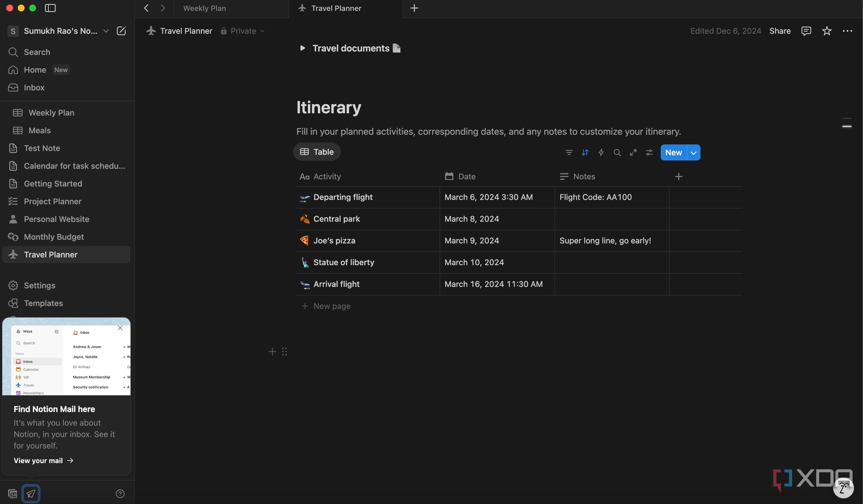Open the three-dot page menu
The width and height of the screenshot is (863, 504).
click(847, 31)
